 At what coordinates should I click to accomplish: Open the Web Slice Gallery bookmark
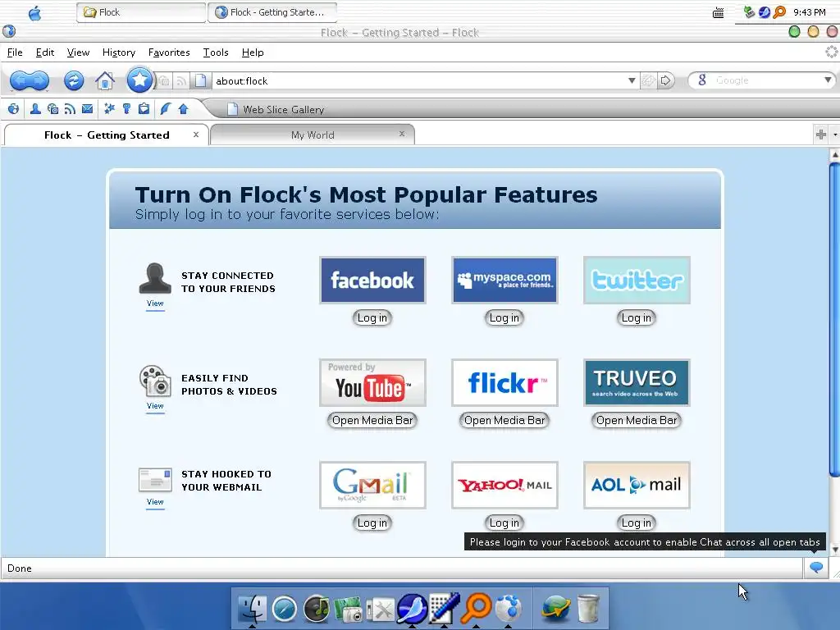[x=276, y=109]
